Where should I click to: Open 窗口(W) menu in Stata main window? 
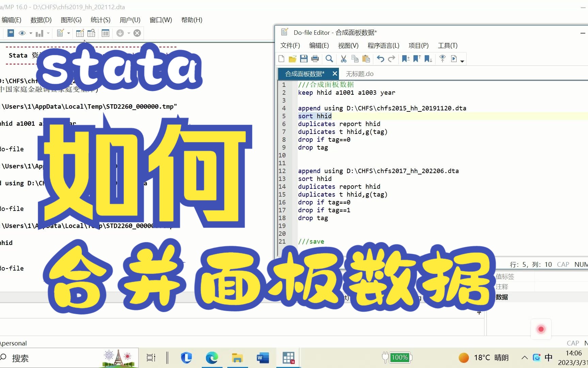coord(161,20)
